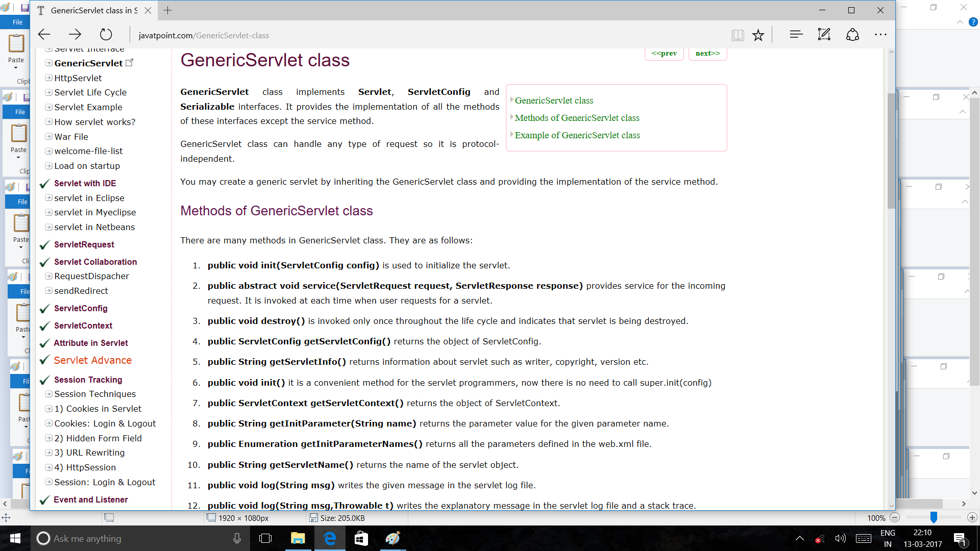This screenshot has height=551, width=980.
Task: Open File Explorer from taskbar
Action: 298,538
